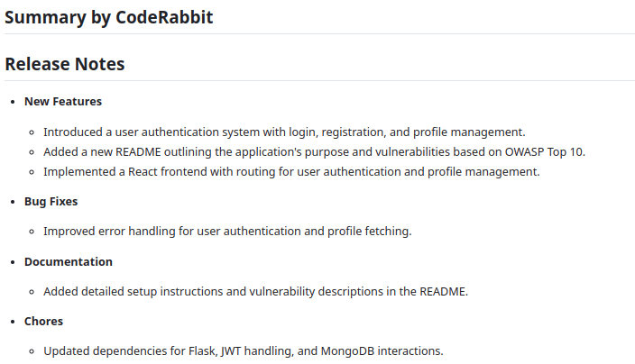Select the "Chores" section label
This screenshot has width=635, height=364.
coord(43,321)
